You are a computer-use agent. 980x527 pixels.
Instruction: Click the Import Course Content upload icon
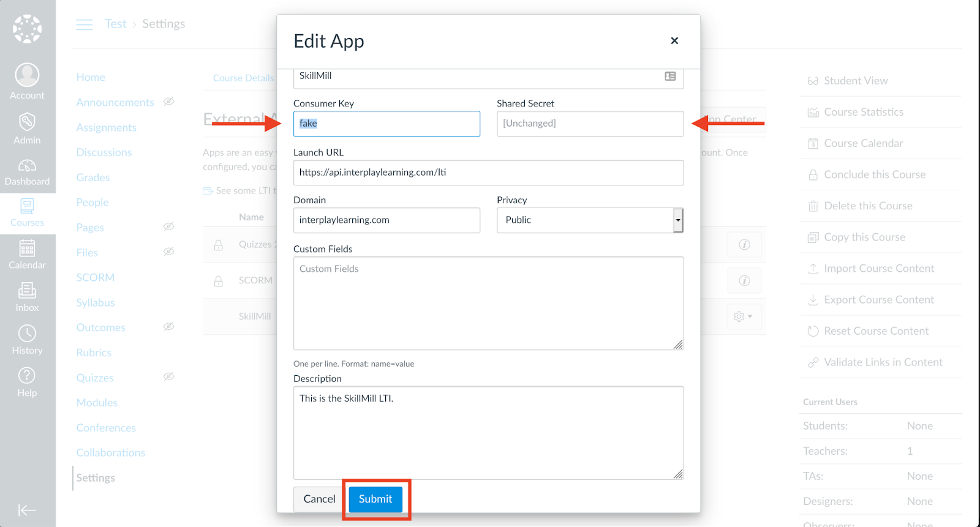(813, 269)
